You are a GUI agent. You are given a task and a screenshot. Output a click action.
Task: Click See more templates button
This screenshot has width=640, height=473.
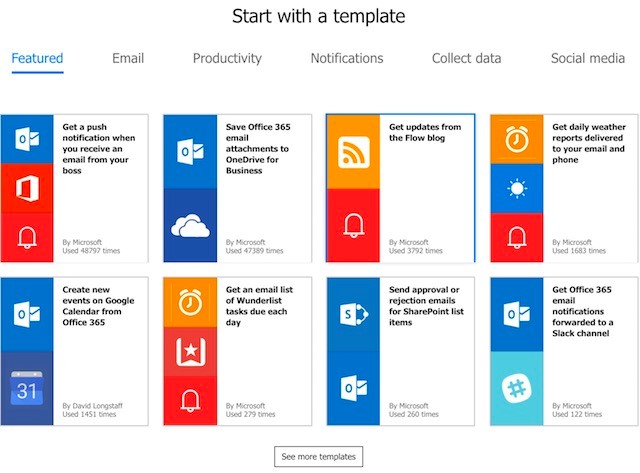[318, 457]
